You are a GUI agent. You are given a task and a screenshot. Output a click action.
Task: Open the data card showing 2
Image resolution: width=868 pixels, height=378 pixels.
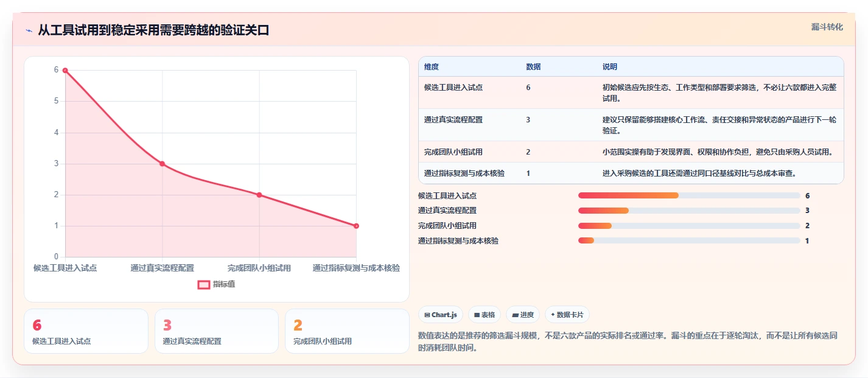point(347,331)
